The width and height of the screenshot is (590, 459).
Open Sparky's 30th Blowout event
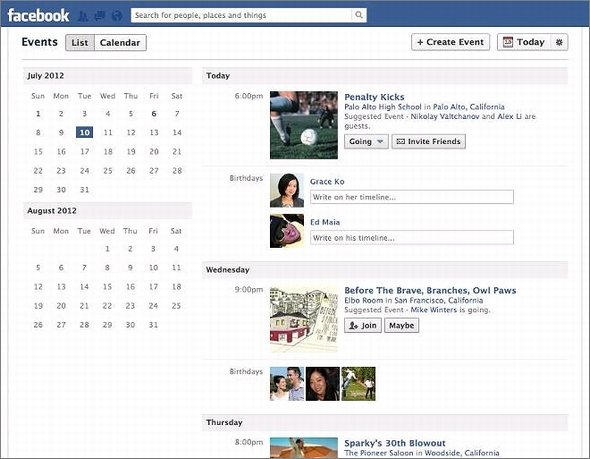(x=395, y=443)
